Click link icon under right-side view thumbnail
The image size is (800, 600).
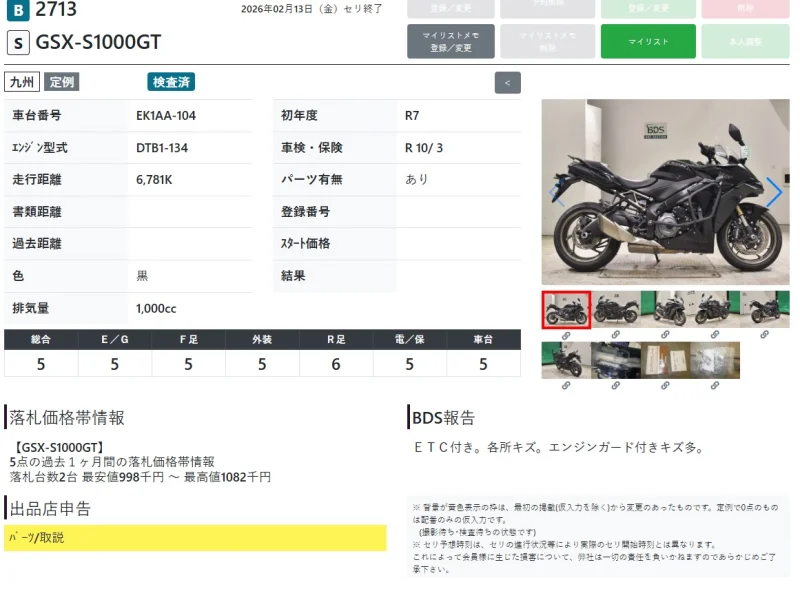coord(616,335)
